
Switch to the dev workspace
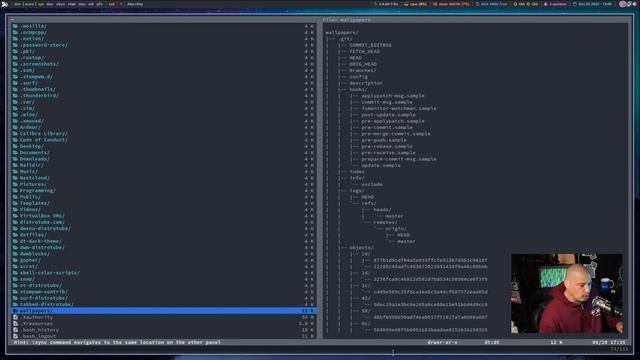coord(18,4)
